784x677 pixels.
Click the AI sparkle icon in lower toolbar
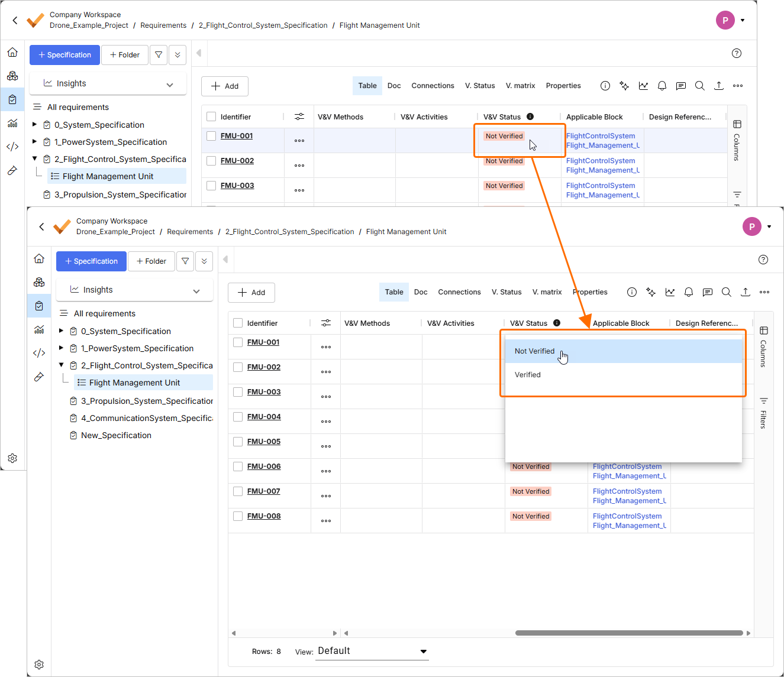click(651, 292)
